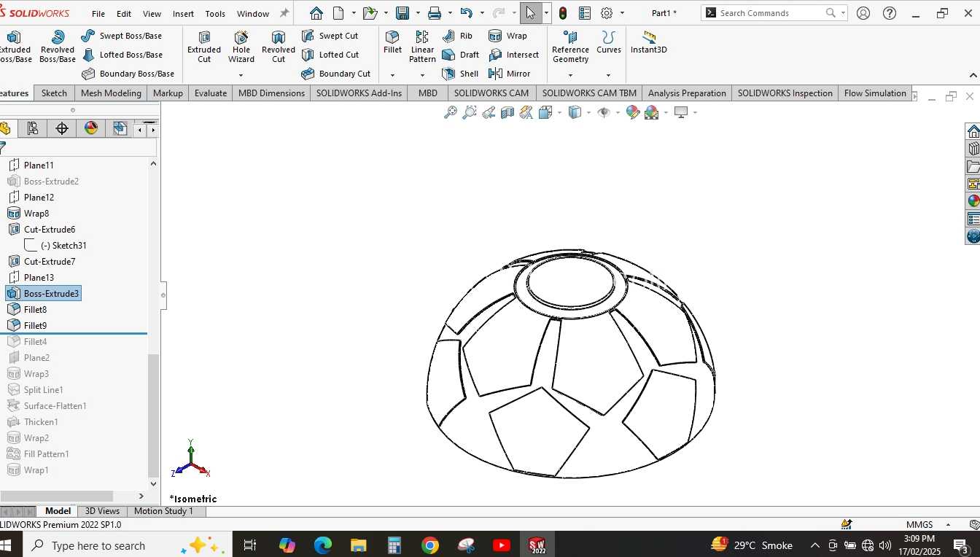980x557 pixels.
Task: Pin the menu bar with pushpin
Action: point(284,13)
